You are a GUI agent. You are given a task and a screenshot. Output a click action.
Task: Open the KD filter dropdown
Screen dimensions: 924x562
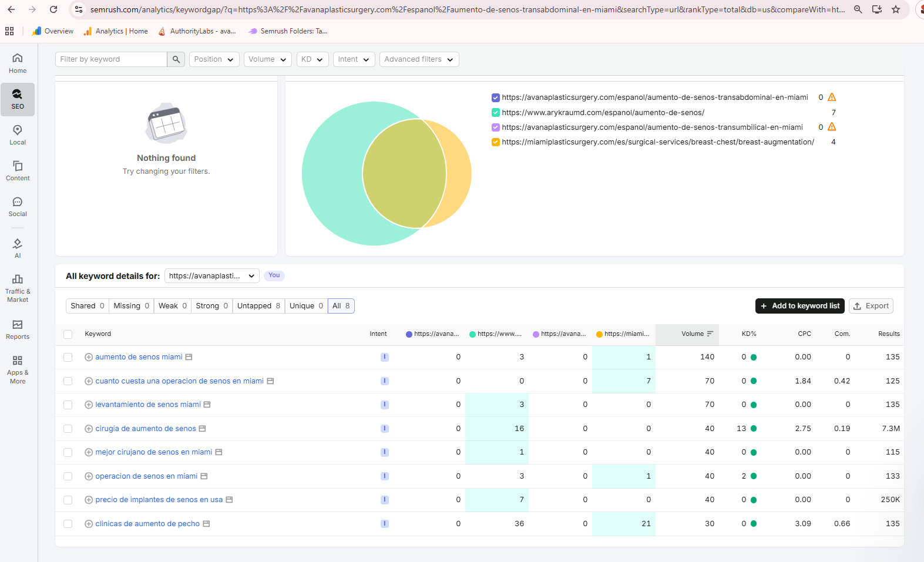pos(313,59)
